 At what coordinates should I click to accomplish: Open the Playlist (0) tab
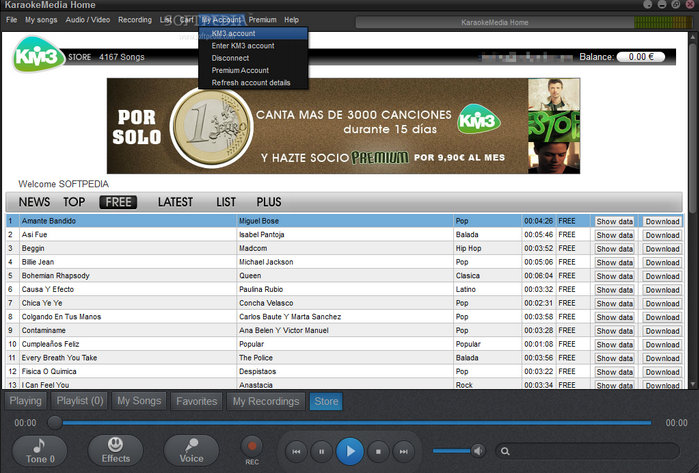pos(80,401)
